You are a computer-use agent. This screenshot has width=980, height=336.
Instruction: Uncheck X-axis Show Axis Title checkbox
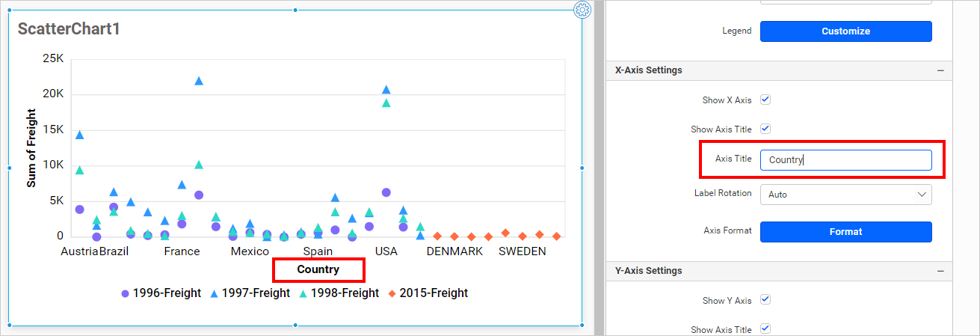pyautogui.click(x=765, y=129)
